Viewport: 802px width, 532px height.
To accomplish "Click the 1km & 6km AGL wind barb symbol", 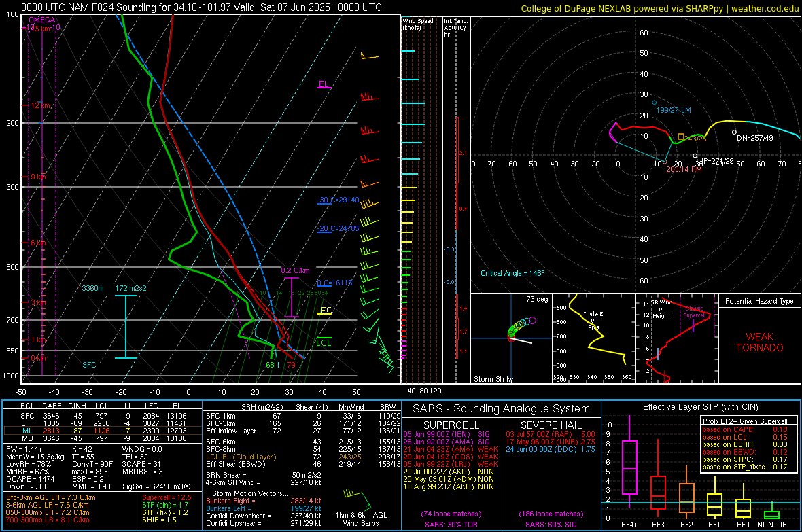I will (357, 499).
